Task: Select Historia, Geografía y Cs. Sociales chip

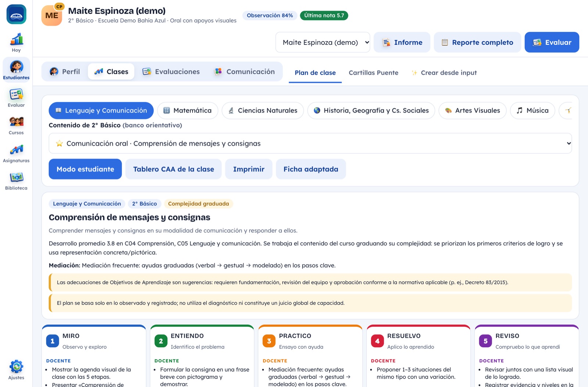Action: pyautogui.click(x=371, y=111)
